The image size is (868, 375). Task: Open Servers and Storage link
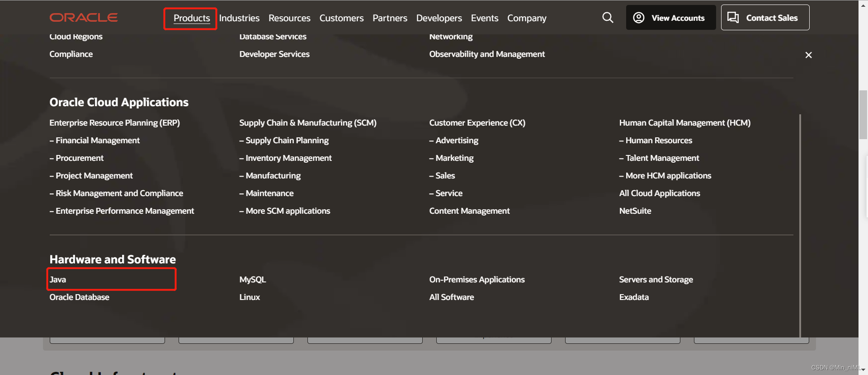[656, 280]
